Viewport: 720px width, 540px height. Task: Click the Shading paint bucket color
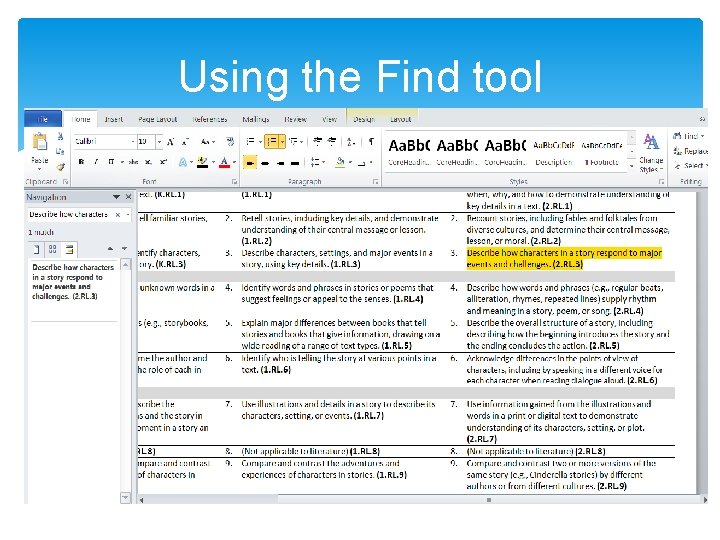coord(340,162)
